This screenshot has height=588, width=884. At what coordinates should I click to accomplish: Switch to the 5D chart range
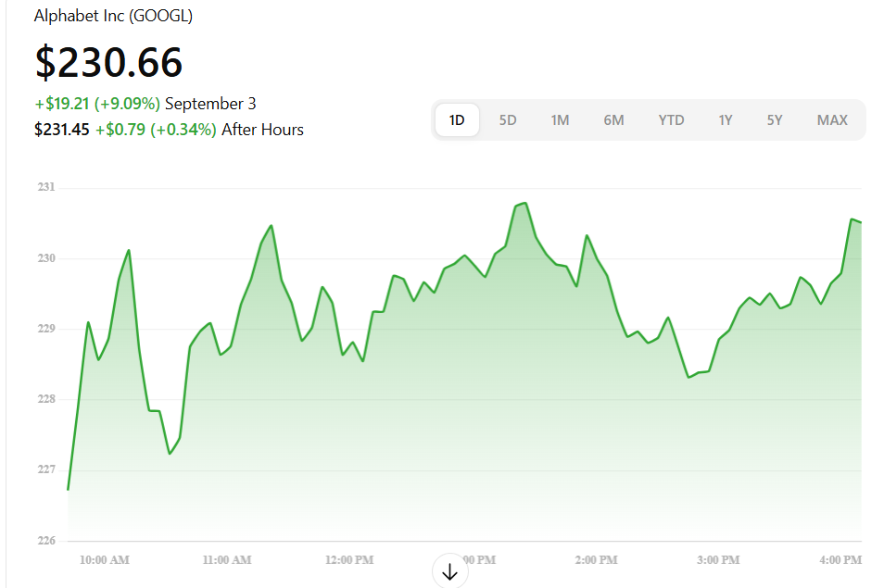508,119
